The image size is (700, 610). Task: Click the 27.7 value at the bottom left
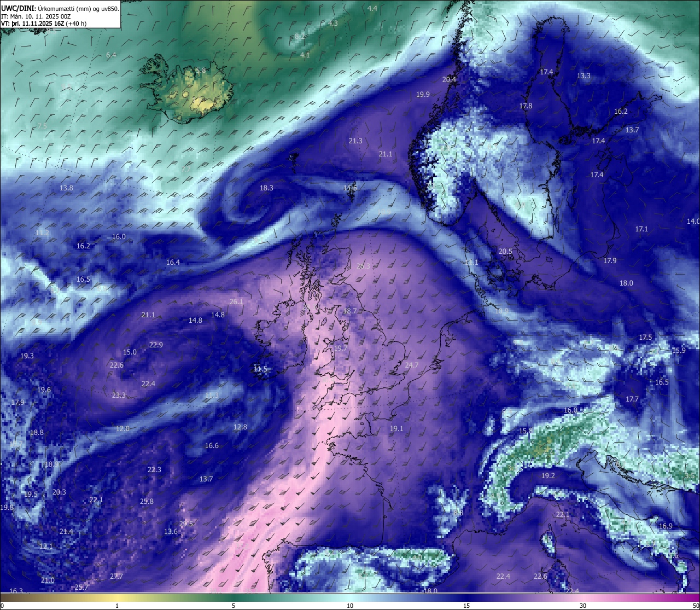(x=116, y=576)
